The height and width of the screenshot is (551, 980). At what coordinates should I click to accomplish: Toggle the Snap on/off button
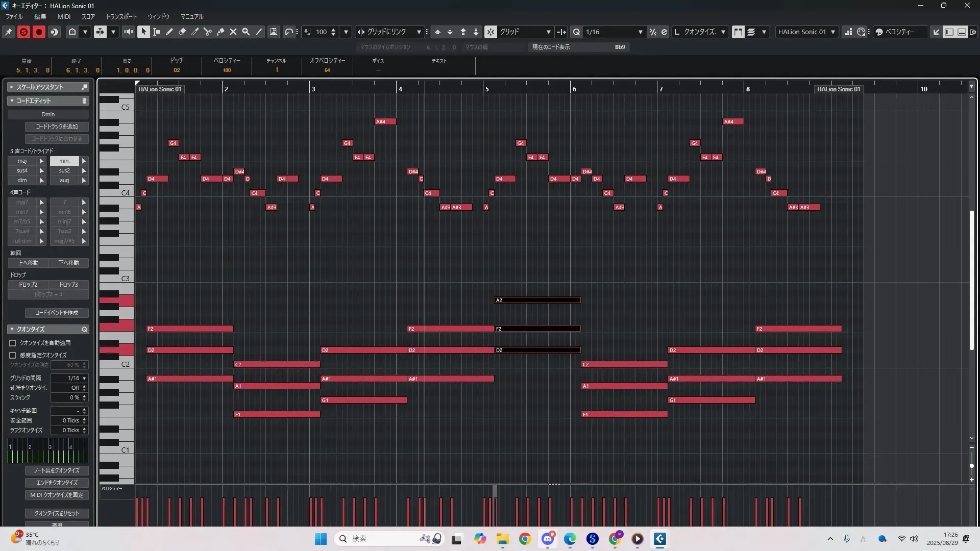tap(490, 32)
